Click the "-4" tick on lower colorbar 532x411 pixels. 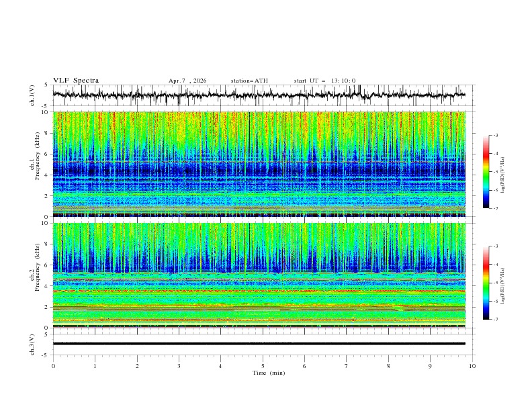click(x=495, y=265)
